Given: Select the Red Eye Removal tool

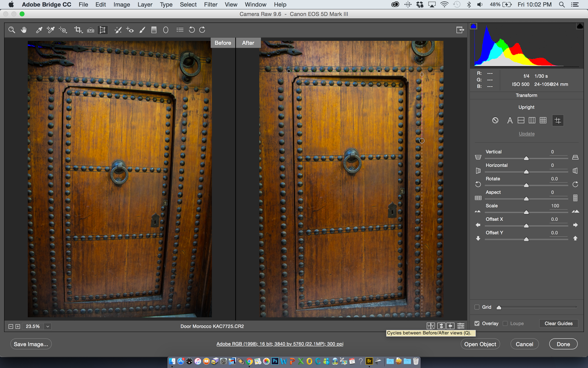Looking at the screenshot, I should [130, 30].
